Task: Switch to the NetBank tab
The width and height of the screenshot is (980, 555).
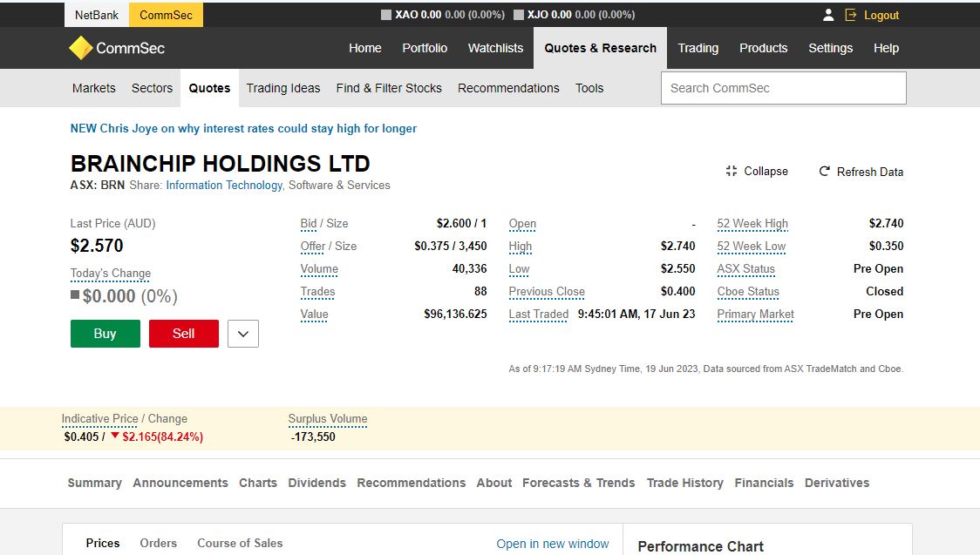Action: 96,15
